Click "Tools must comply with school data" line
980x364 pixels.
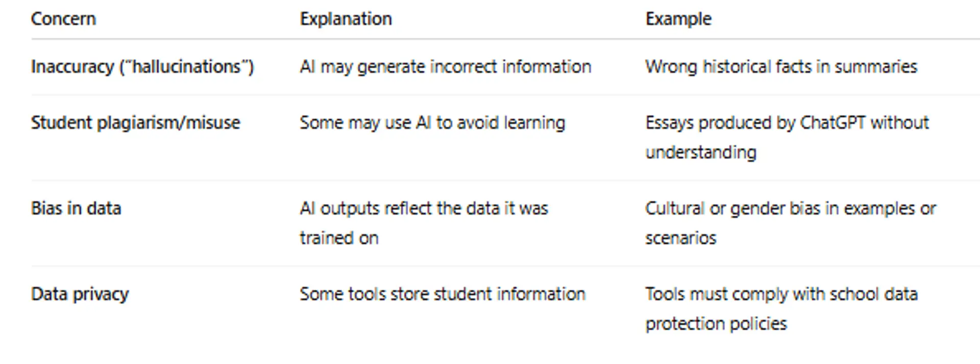pyautogui.click(x=781, y=294)
